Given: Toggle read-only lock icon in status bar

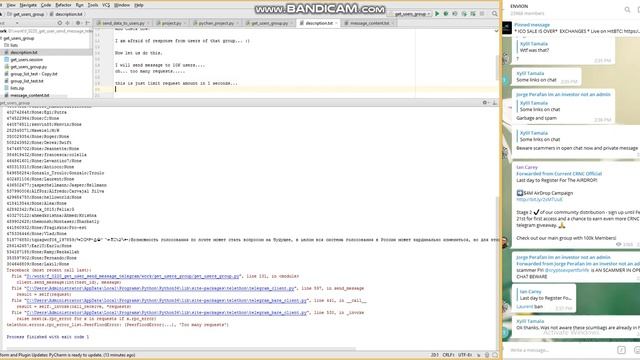Looking at the screenshot, I should tap(478, 355).
